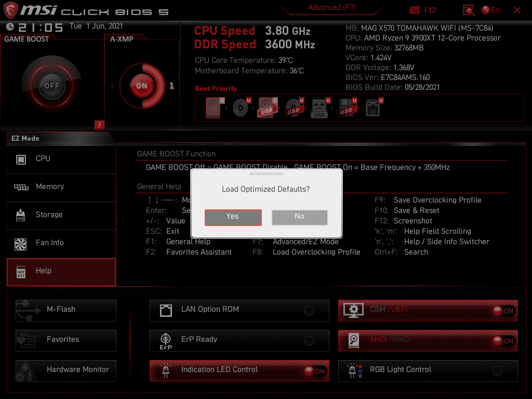Viewport: 532px width, 399px height.
Task: Click the BIOS Ver E7C84AMS.160 text
Action: 388,78
